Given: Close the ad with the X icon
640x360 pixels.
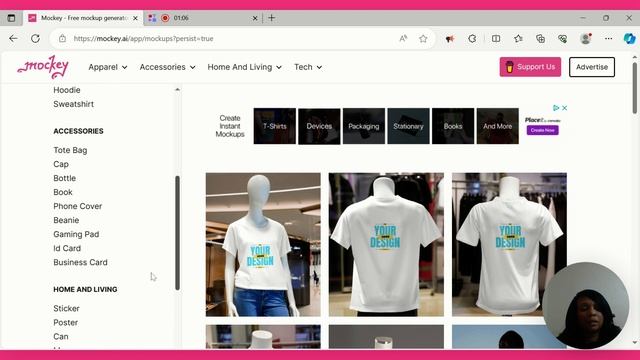Looking at the screenshot, I should tap(564, 108).
